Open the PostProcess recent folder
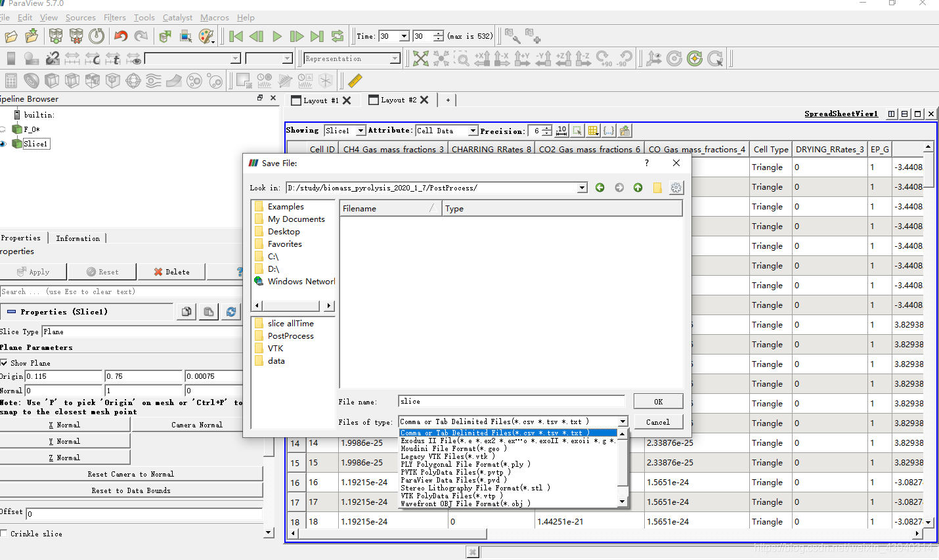This screenshot has width=939, height=560. [290, 335]
